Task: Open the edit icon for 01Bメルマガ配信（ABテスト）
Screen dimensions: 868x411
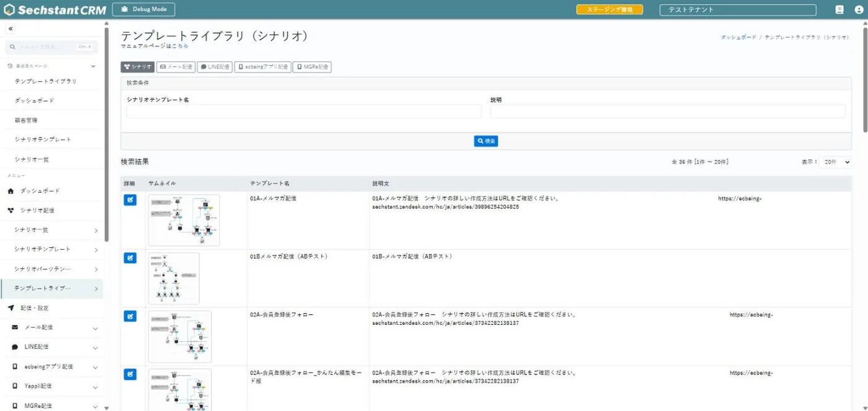Action: point(130,258)
